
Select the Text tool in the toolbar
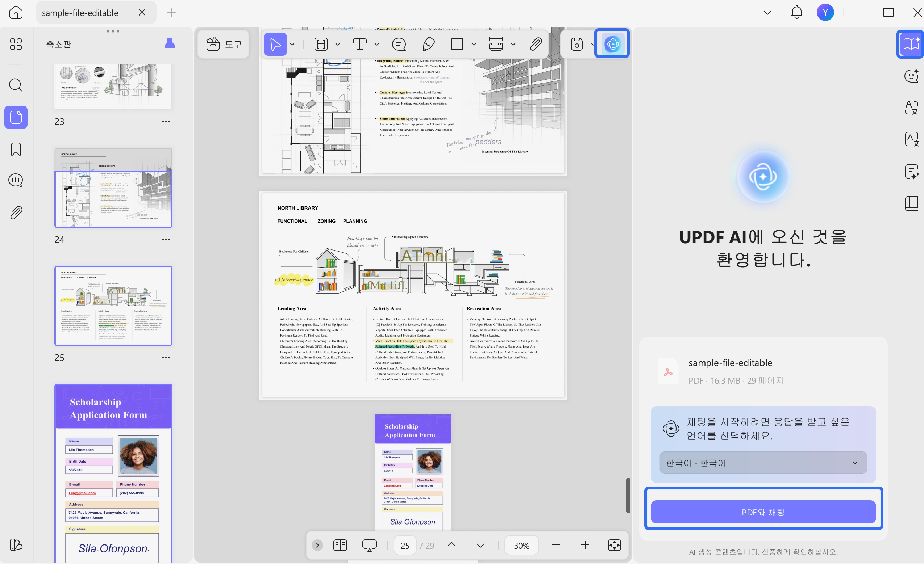point(359,44)
